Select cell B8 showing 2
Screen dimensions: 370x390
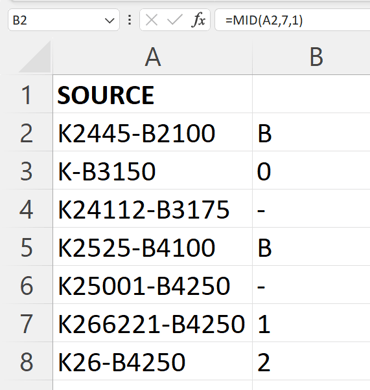(x=311, y=362)
